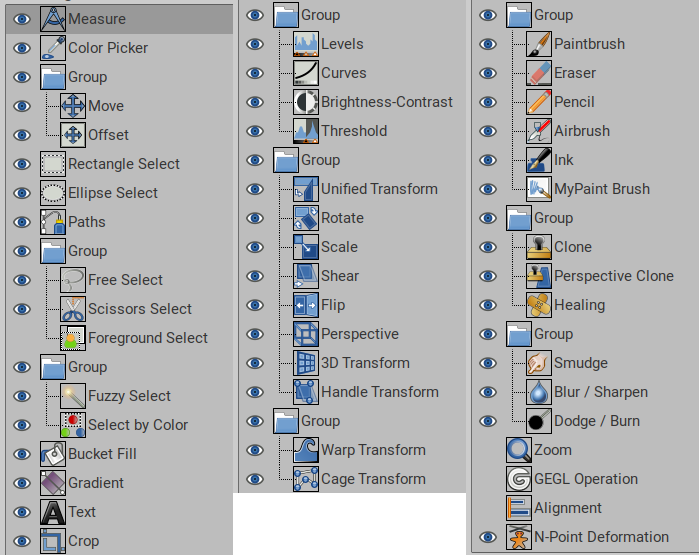This screenshot has width=699, height=555.
Task: Toggle the Gradient tool's eye icon
Action: tap(22, 483)
